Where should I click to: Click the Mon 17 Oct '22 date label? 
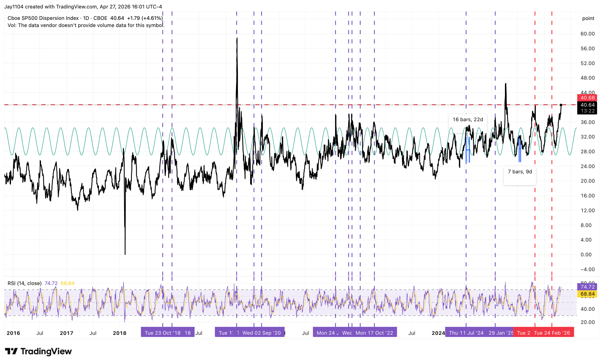tap(374, 333)
